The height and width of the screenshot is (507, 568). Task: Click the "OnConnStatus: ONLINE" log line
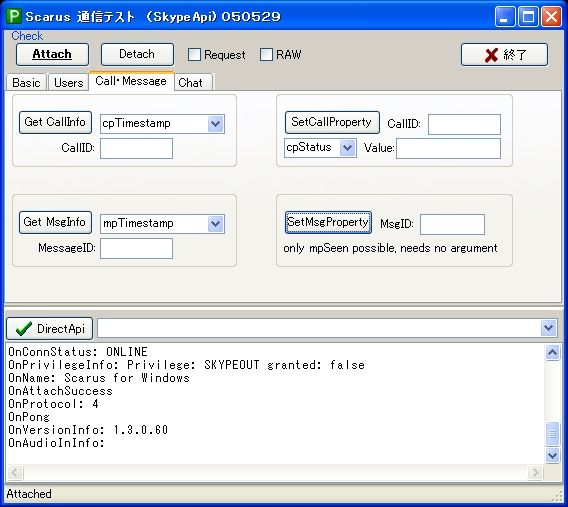[78, 352]
